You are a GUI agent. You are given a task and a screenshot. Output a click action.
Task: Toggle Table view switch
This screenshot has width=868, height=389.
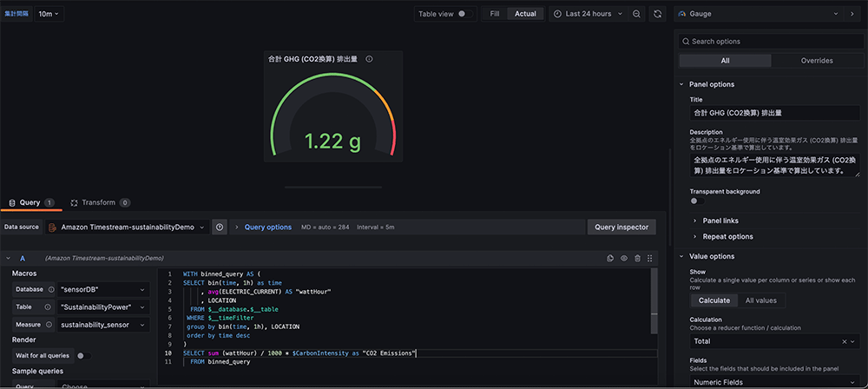pos(465,14)
